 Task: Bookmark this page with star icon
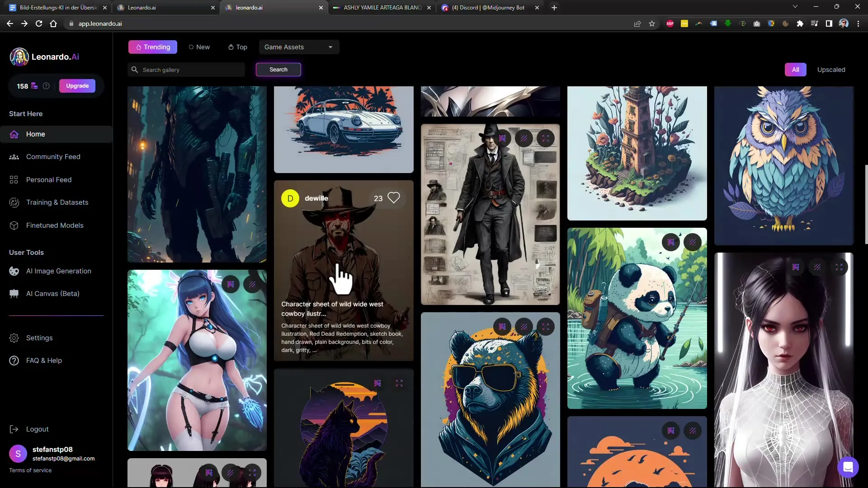tap(652, 23)
